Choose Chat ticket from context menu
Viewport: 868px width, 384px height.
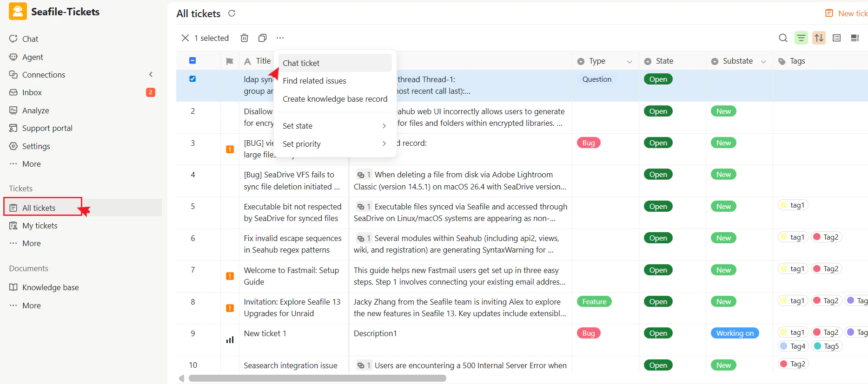335,63
